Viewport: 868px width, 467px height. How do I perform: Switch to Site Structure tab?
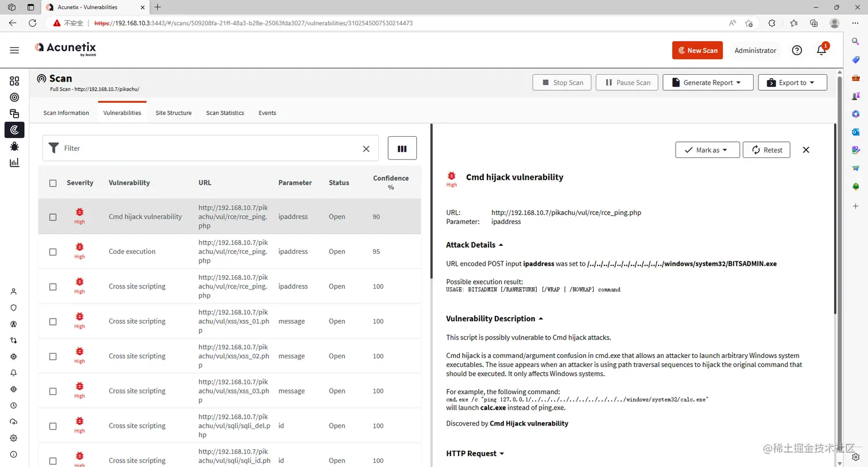pos(173,113)
